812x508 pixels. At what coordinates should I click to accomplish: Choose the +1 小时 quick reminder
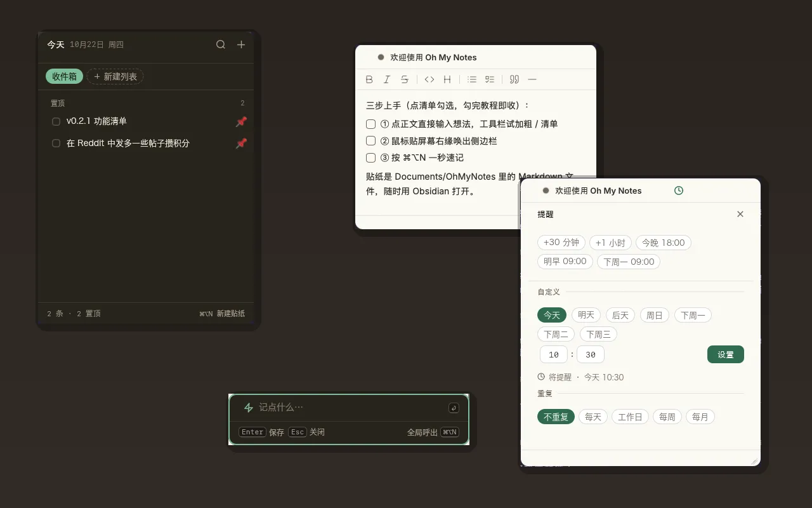[x=611, y=243]
